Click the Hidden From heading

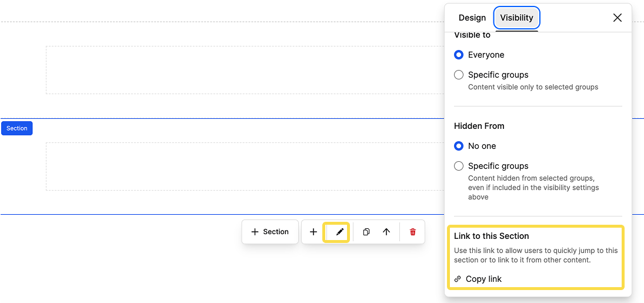(x=479, y=126)
